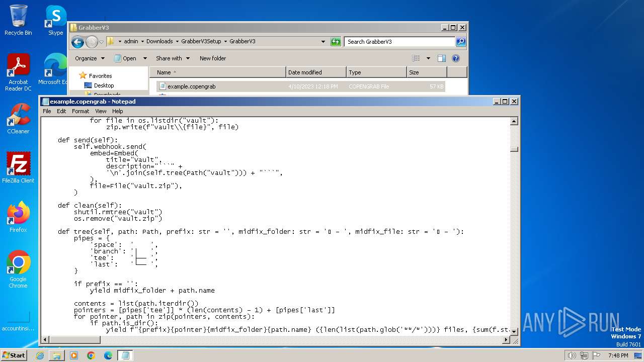The height and width of the screenshot is (362, 644).
Task: Open Explorer help question mark icon
Action: 456,58
